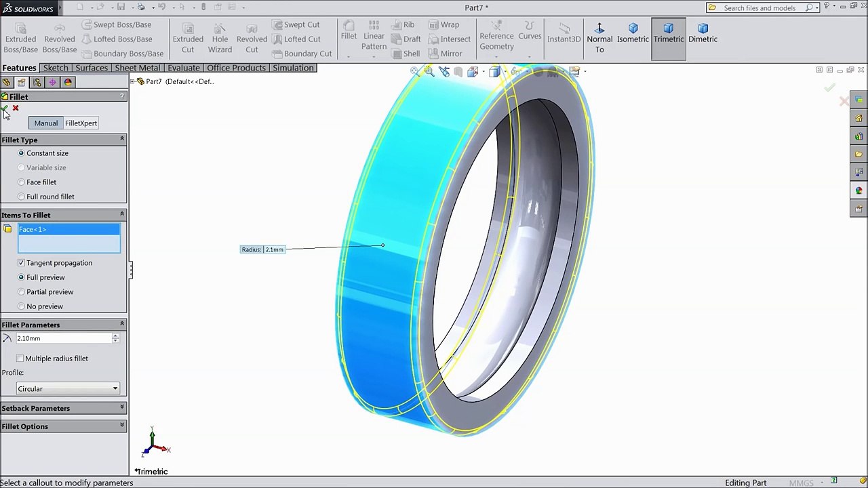Viewport: 868px width, 488px height.
Task: Collapse the Items To Fillet section
Action: 122,214
